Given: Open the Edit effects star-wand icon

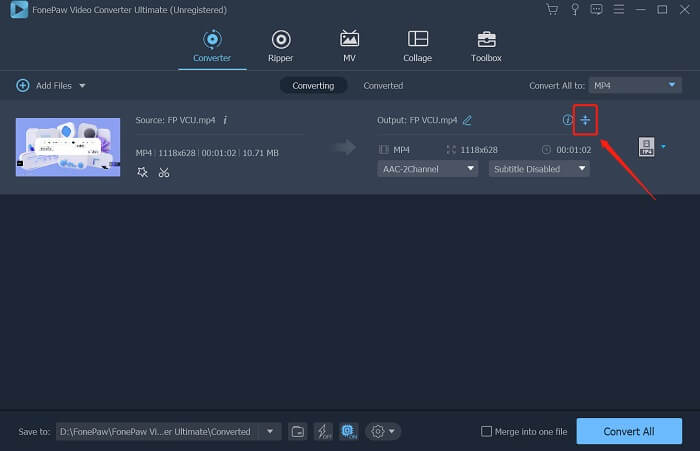Looking at the screenshot, I should [x=142, y=172].
